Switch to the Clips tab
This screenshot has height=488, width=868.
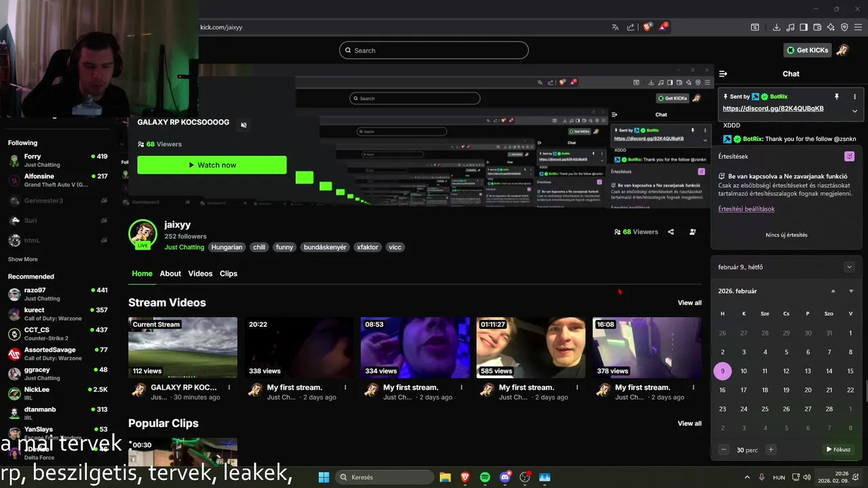coord(229,274)
